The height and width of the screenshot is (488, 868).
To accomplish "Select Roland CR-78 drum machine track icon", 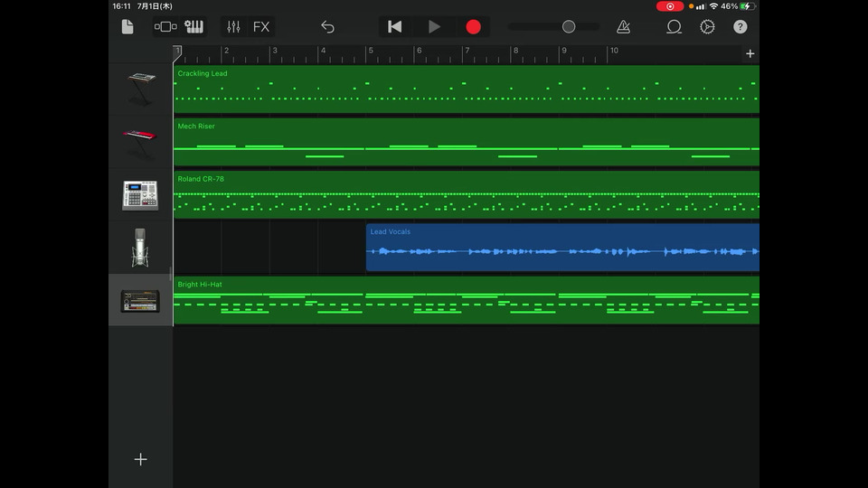I will click(141, 195).
